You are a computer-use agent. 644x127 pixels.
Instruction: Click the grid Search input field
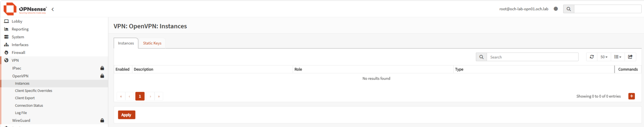(532, 57)
